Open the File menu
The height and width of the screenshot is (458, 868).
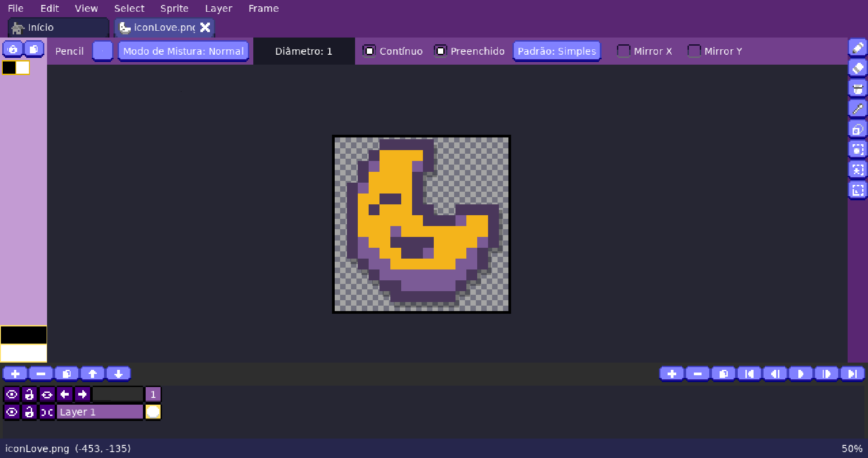(16, 9)
